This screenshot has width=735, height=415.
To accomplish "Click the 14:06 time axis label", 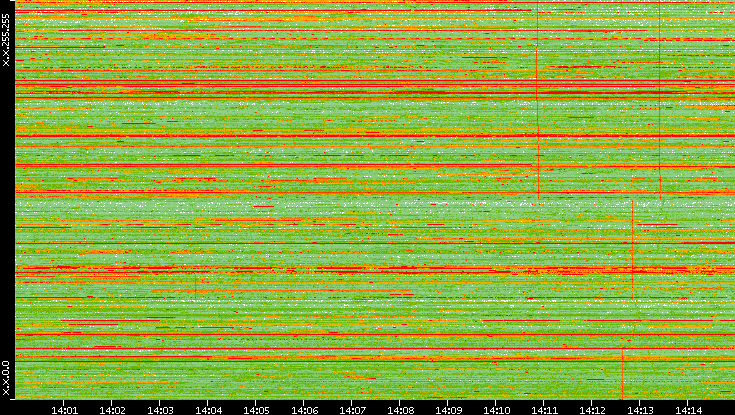I will click(x=304, y=410).
